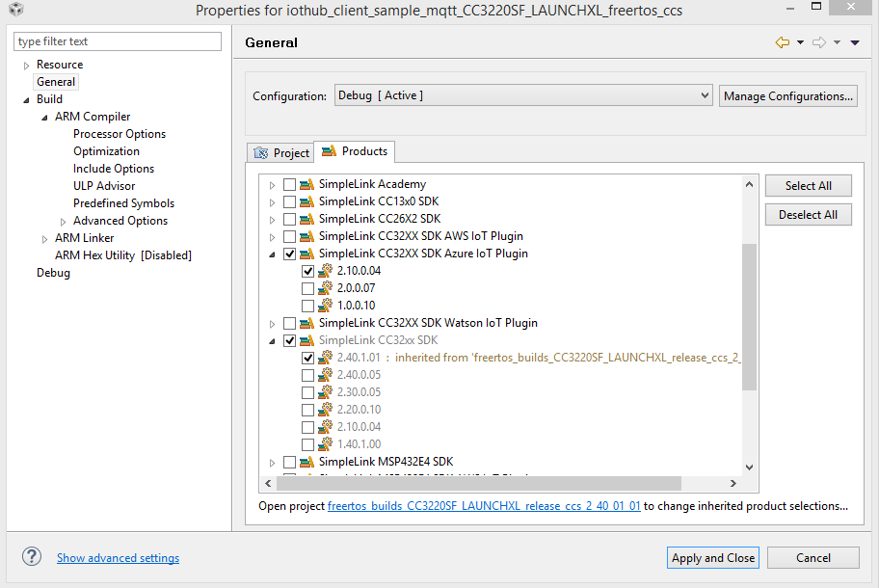The image size is (879, 588).
Task: Click the Watson IoT Plugin product icon
Action: coord(306,324)
